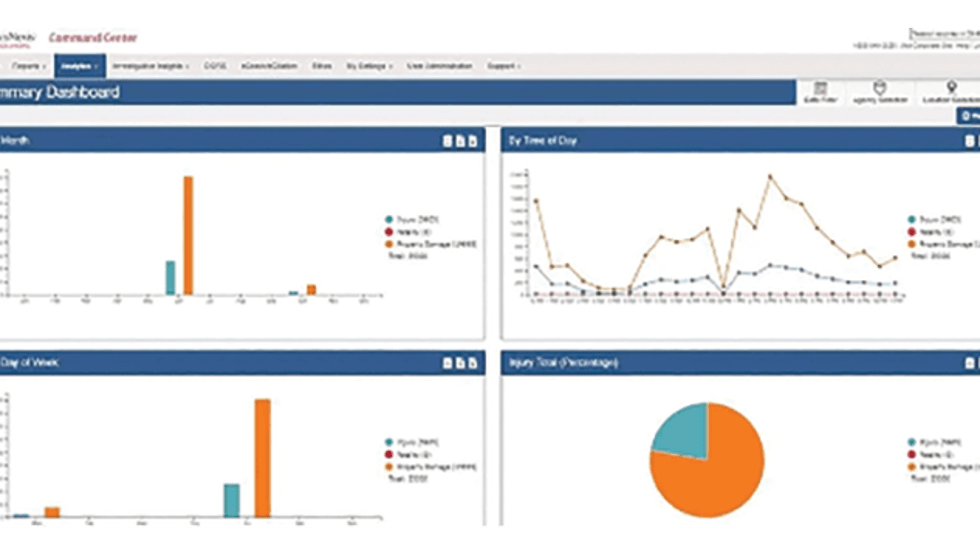
Task: Open the My Settings dropdown
Action: (x=369, y=66)
